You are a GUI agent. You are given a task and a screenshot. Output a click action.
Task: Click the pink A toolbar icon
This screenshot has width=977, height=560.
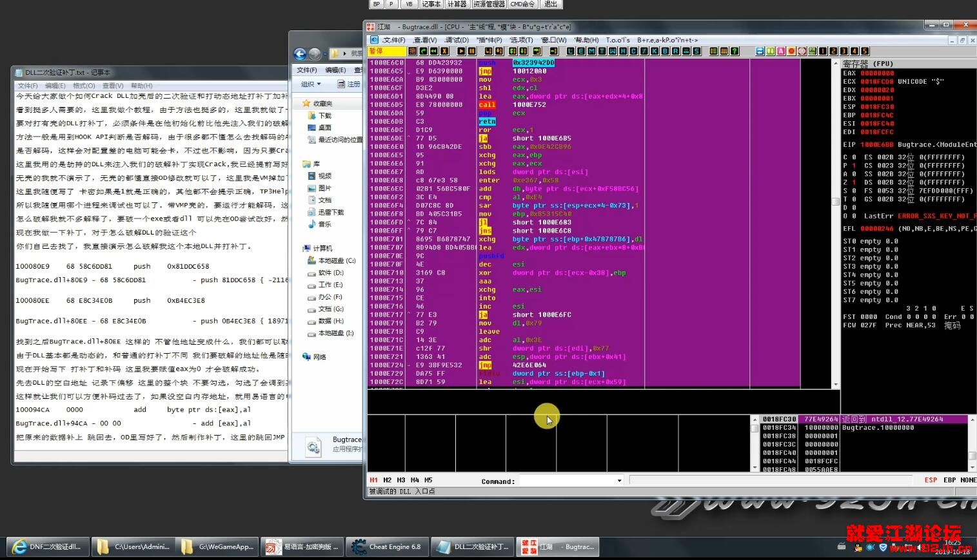(781, 51)
